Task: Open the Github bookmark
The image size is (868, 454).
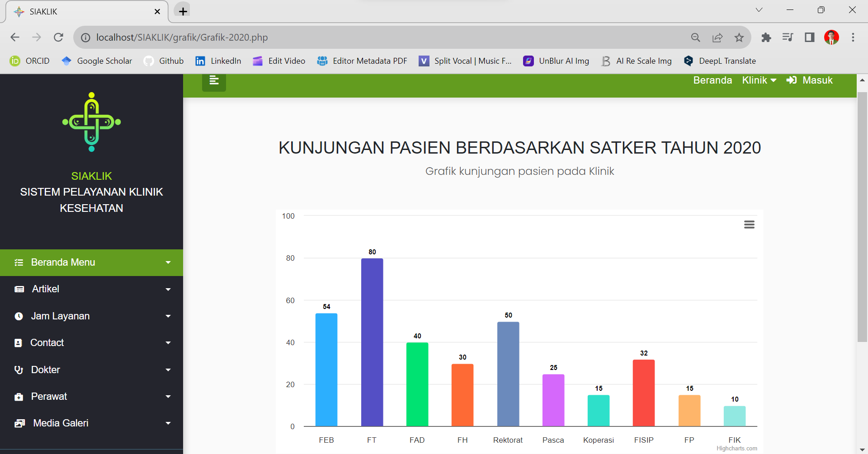Action: coord(164,61)
